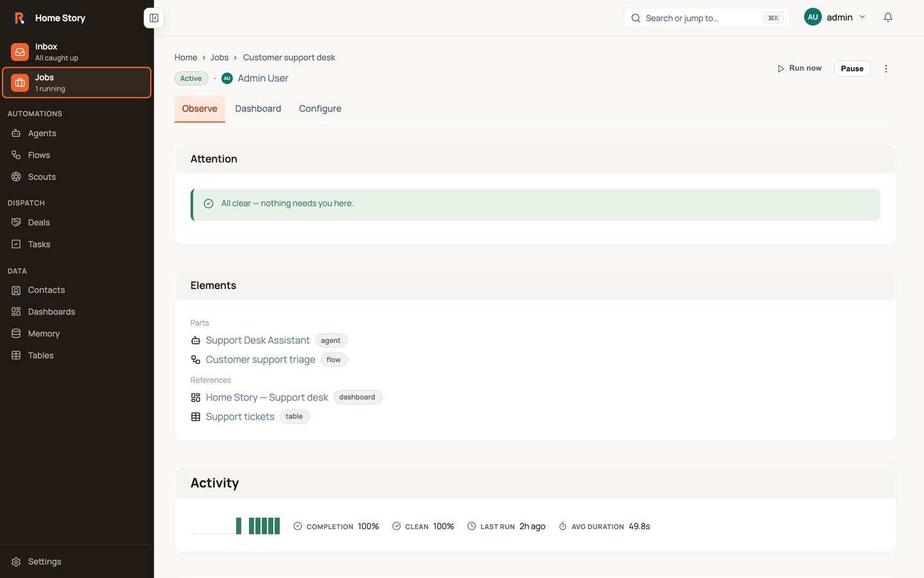The height and width of the screenshot is (578, 924).
Task: Click the Contacts icon in sidebar
Action: coord(16,290)
